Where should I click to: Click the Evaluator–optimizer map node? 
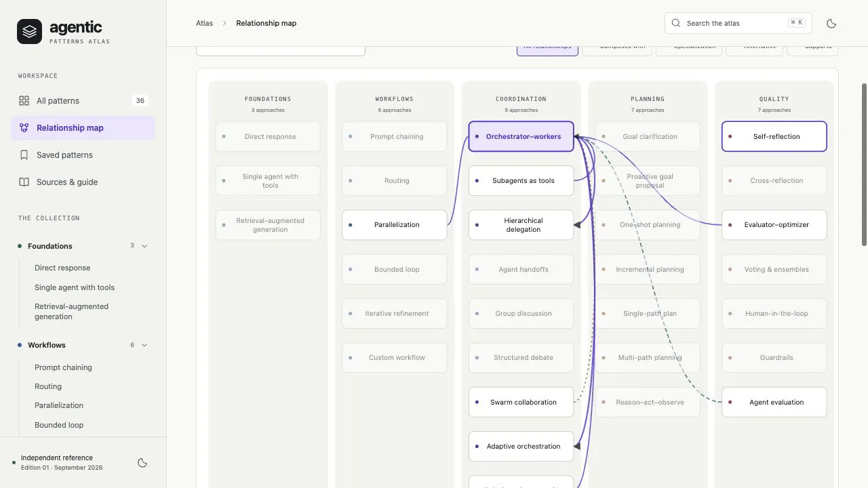(774, 225)
